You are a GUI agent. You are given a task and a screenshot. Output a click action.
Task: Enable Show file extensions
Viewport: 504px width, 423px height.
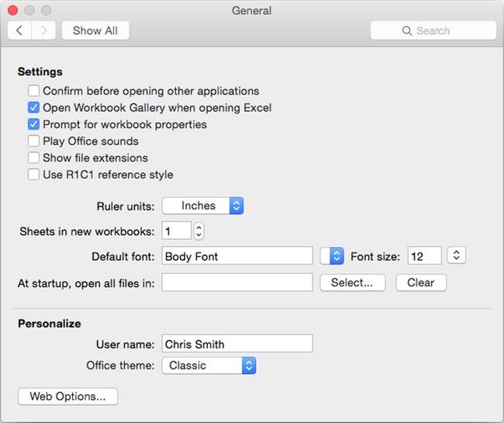[x=33, y=158]
